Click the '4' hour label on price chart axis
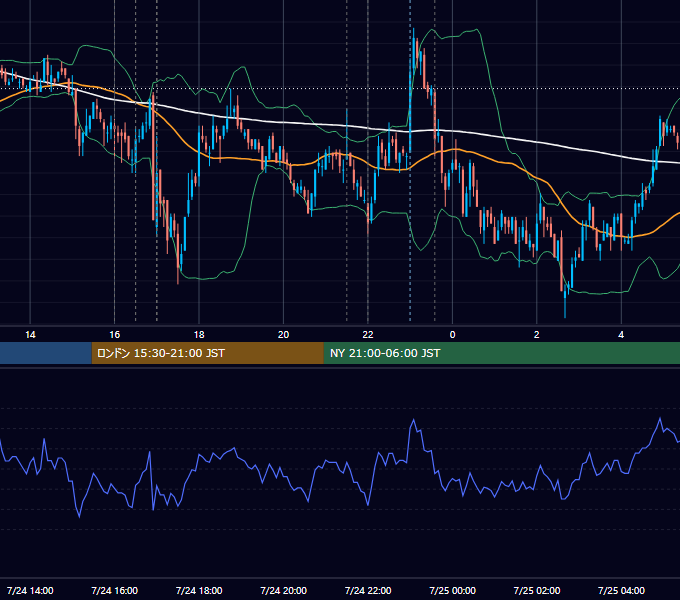Image resolution: width=680 pixels, height=600 pixels. tap(621, 335)
